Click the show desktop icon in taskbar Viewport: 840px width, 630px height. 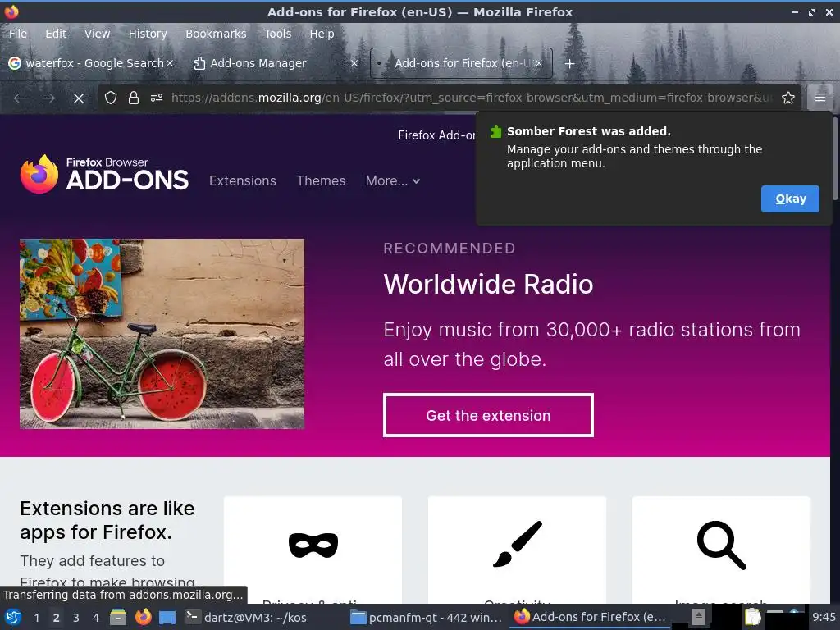(x=167, y=618)
